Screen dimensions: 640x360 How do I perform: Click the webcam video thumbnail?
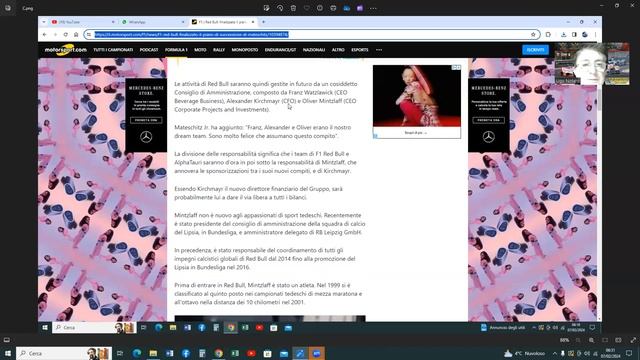pos(592,64)
